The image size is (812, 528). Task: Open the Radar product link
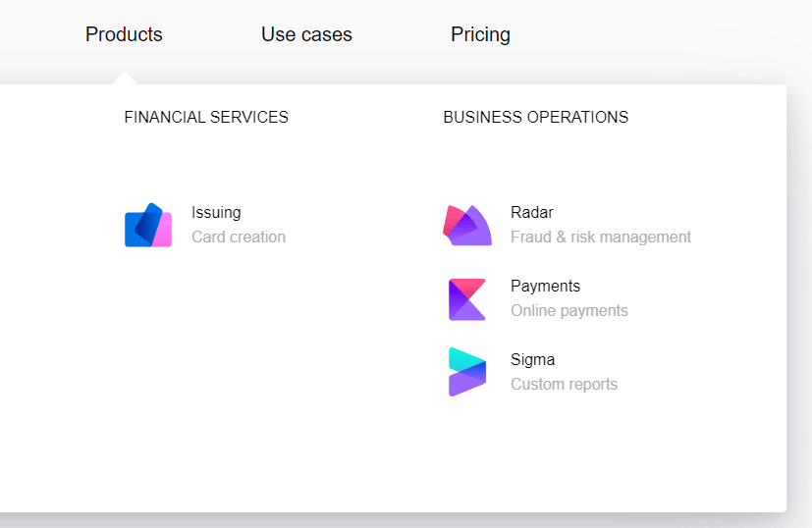pyautogui.click(x=532, y=212)
